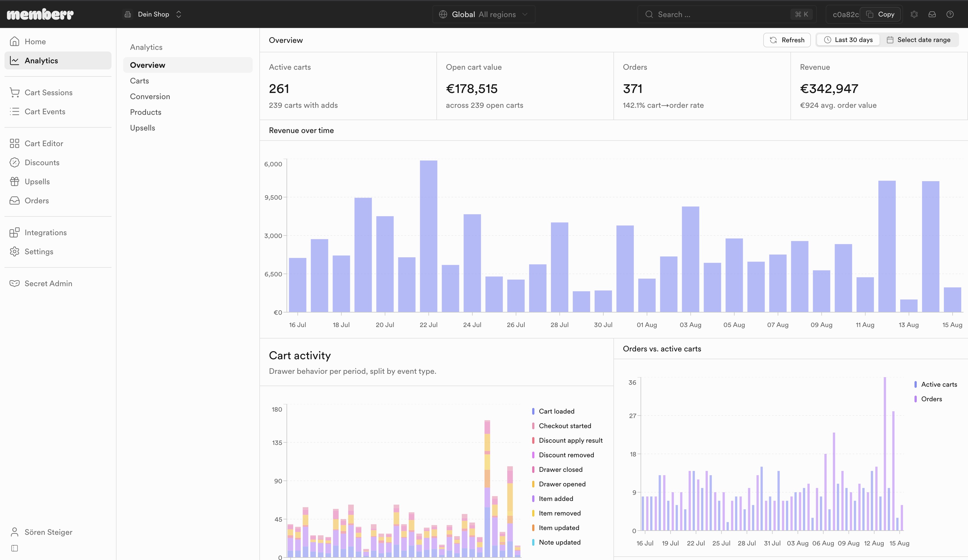This screenshot has width=968, height=560.
Task: Open the inbox icon in top bar
Action: coord(932,14)
